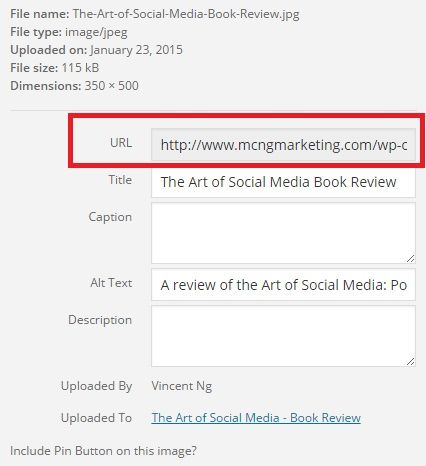Click inside the empty Caption textarea
The height and width of the screenshot is (466, 426).
[x=283, y=233]
